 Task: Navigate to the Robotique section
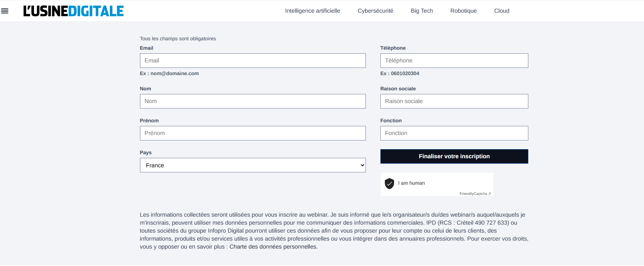coord(463,11)
